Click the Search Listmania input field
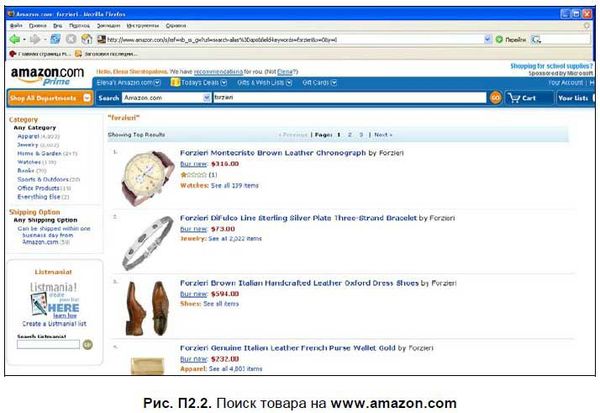 pos(48,344)
